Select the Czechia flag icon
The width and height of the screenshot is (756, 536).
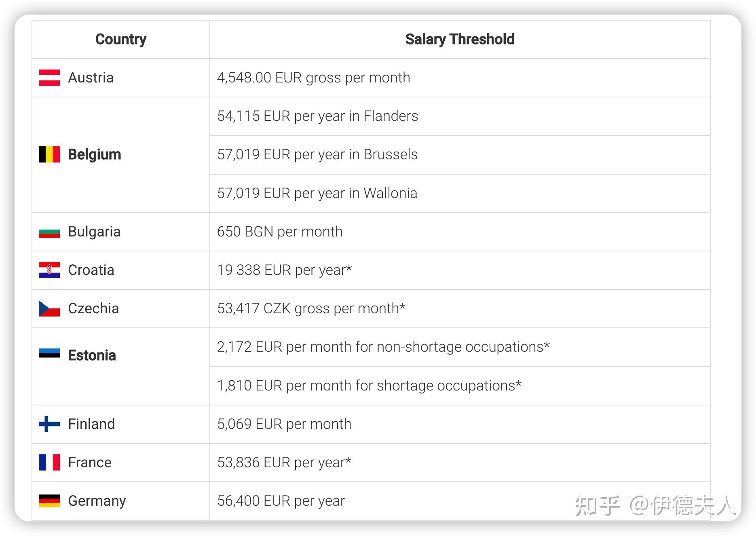click(49, 308)
